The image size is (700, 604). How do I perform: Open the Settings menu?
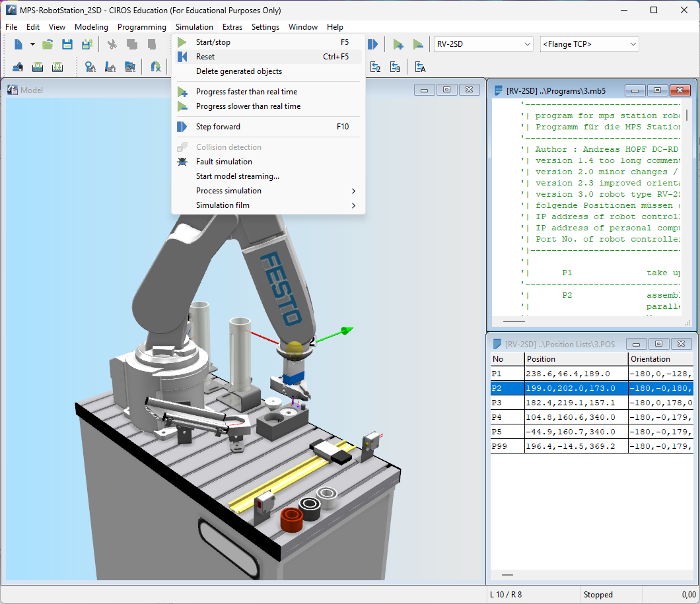(x=265, y=27)
